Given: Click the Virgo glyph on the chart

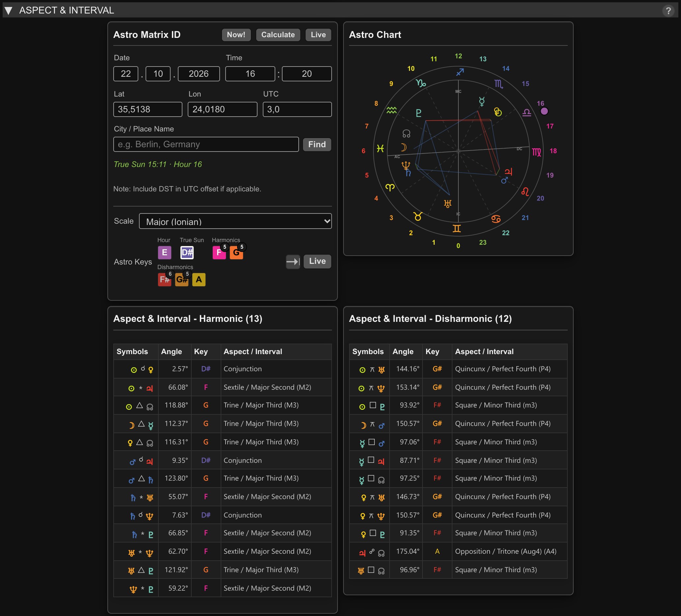Looking at the screenshot, I should [537, 152].
